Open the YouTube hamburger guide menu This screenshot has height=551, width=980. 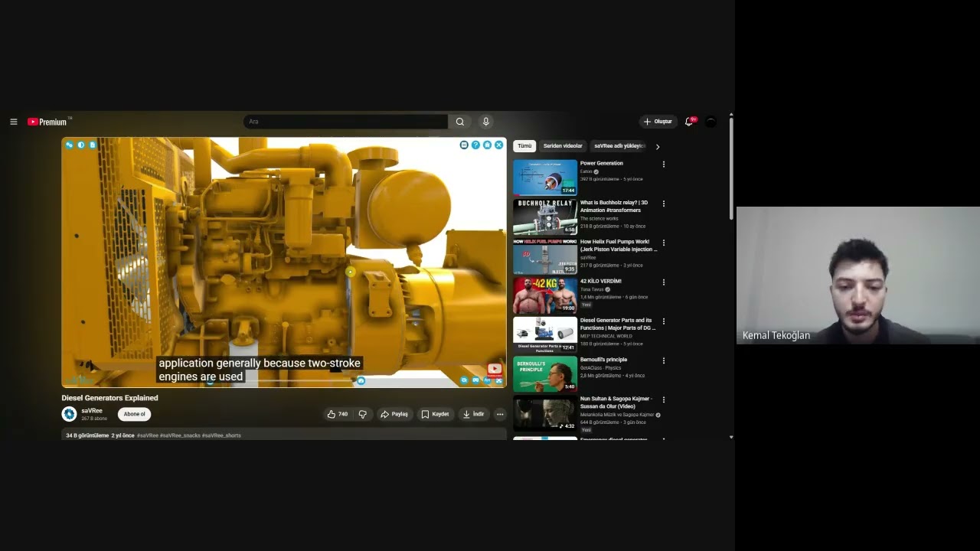pos(13,122)
